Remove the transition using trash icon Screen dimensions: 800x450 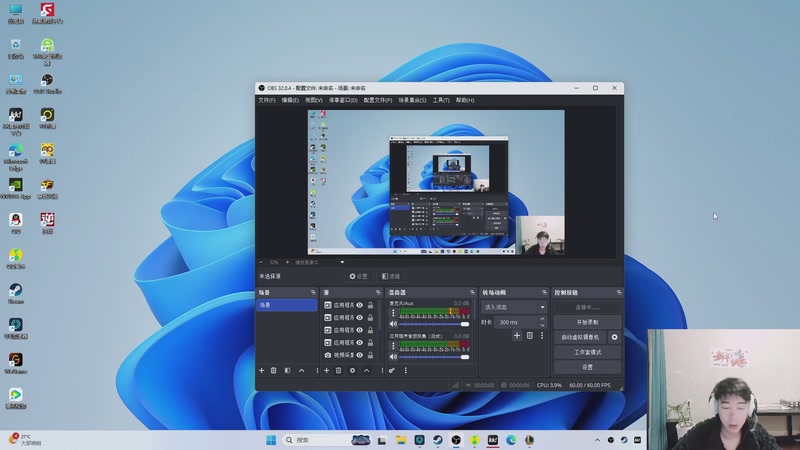click(530, 335)
